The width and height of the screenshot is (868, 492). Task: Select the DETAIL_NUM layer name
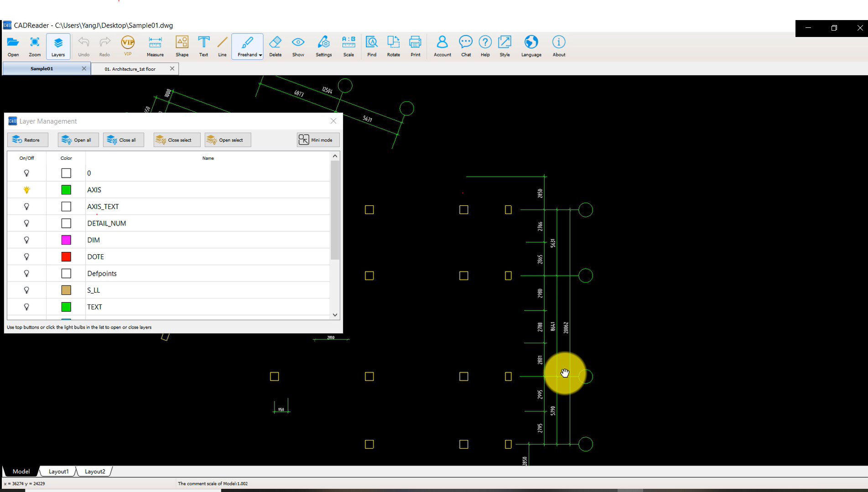107,223
